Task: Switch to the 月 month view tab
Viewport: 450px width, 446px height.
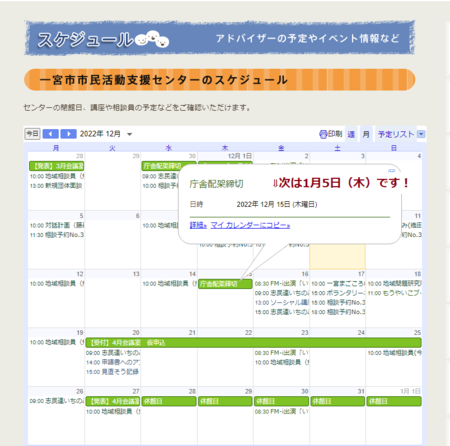Action: click(x=366, y=134)
